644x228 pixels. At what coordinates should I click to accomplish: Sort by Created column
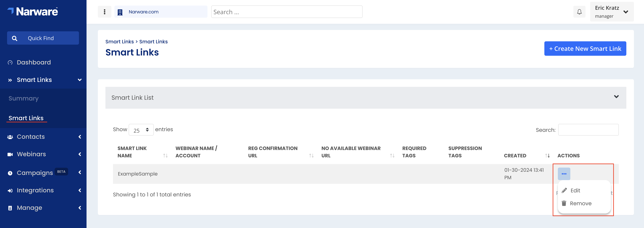[548, 156]
